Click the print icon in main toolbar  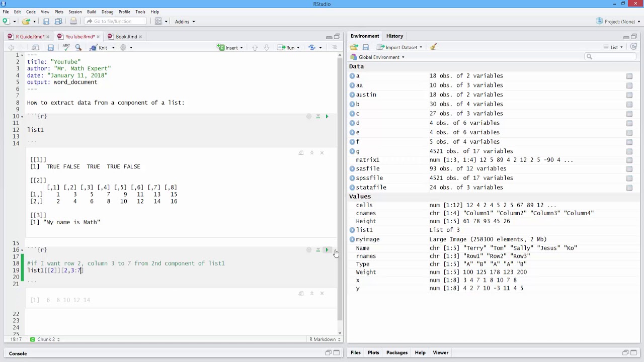click(x=73, y=21)
